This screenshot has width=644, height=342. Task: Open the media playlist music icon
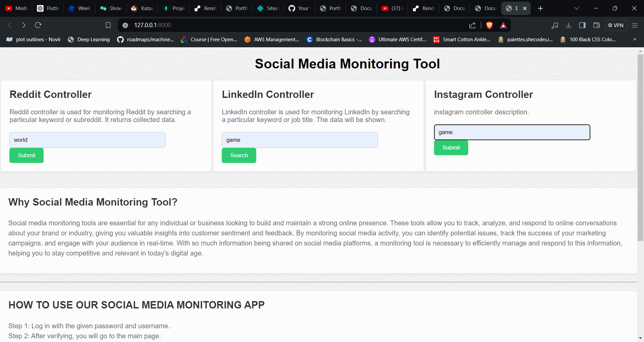(555, 25)
